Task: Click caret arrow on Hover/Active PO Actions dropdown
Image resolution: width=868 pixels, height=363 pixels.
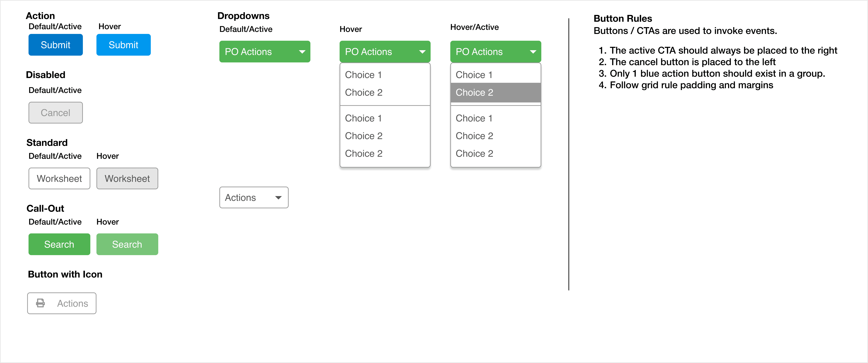Action: pyautogui.click(x=533, y=52)
